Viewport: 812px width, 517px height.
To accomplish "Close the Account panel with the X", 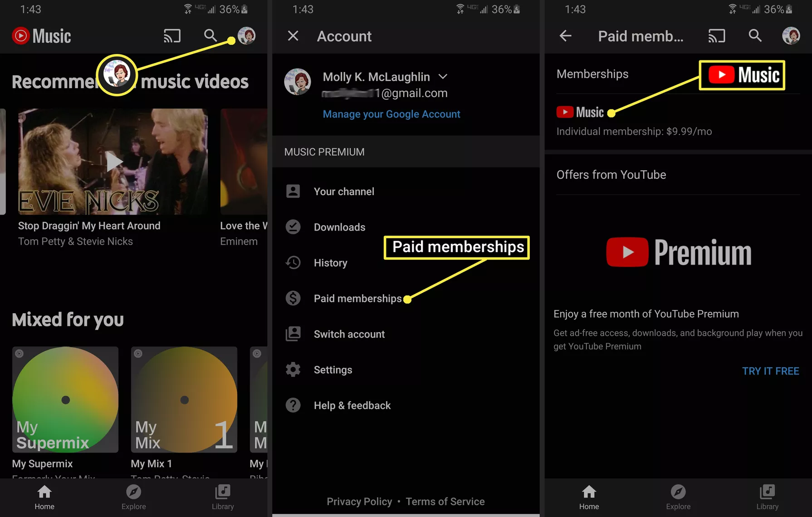I will click(x=293, y=36).
